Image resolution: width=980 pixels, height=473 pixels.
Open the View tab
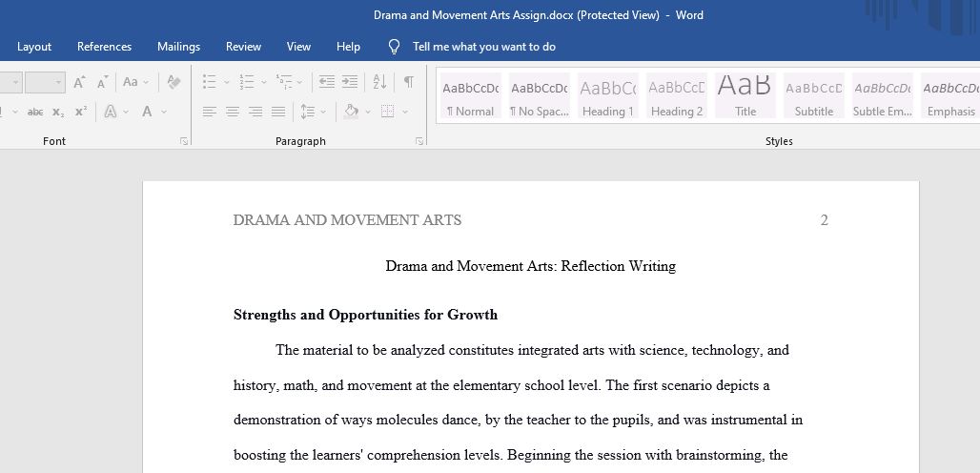(298, 47)
